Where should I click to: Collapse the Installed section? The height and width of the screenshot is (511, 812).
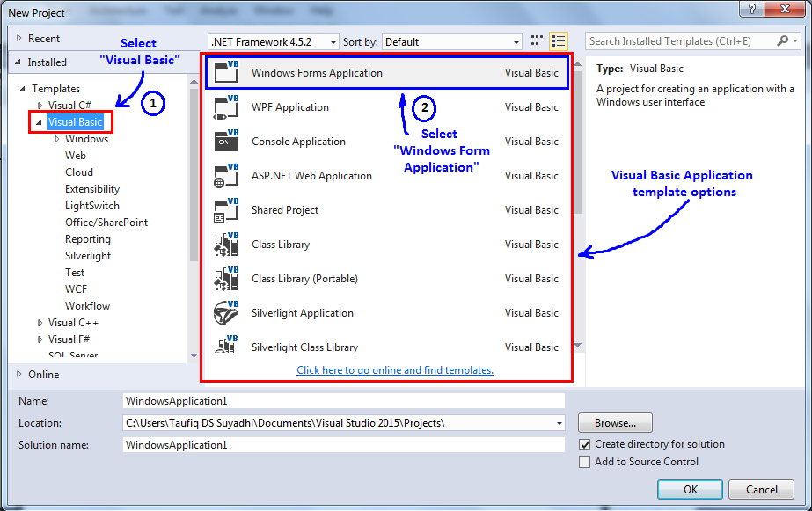[x=18, y=62]
